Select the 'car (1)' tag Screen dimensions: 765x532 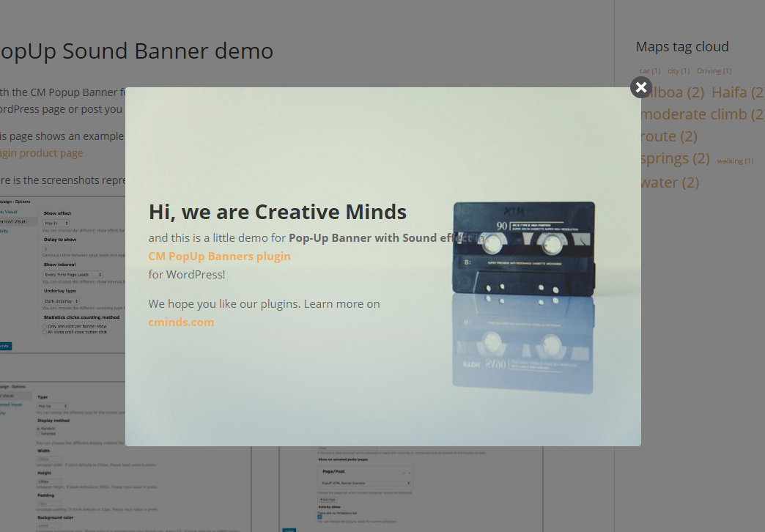pos(650,71)
